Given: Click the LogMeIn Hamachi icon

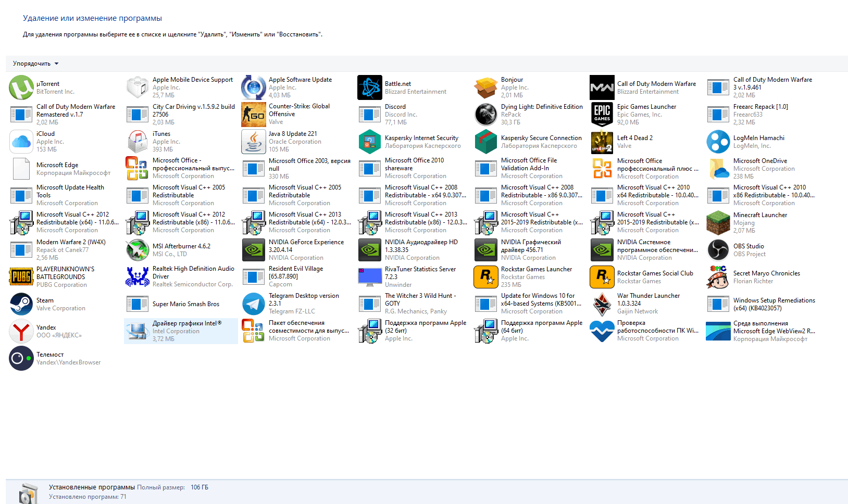Looking at the screenshot, I should point(718,142).
